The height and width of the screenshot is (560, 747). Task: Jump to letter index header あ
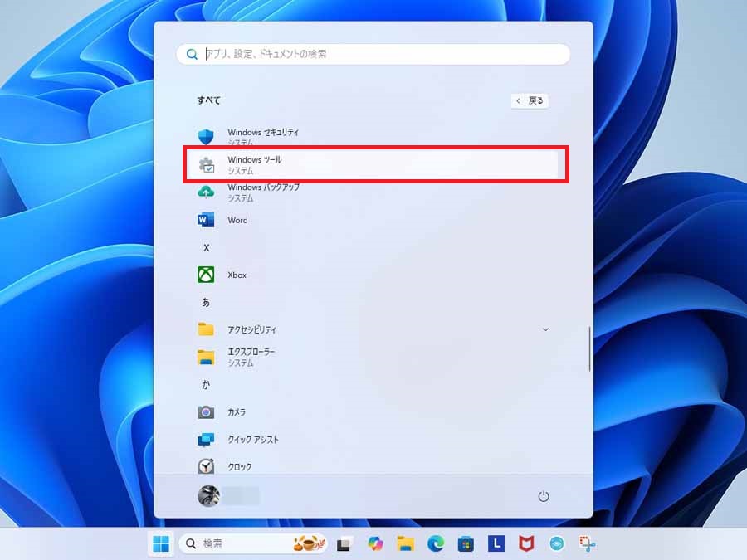point(206,302)
